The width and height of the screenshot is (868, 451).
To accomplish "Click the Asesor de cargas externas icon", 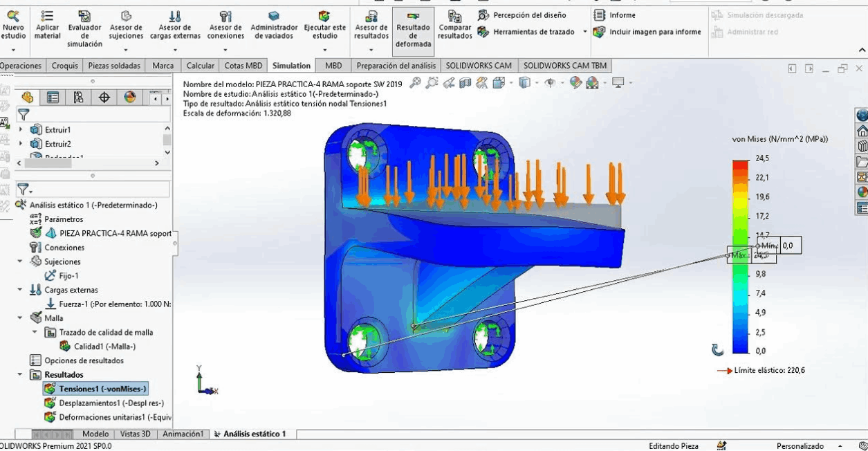I will [x=175, y=17].
